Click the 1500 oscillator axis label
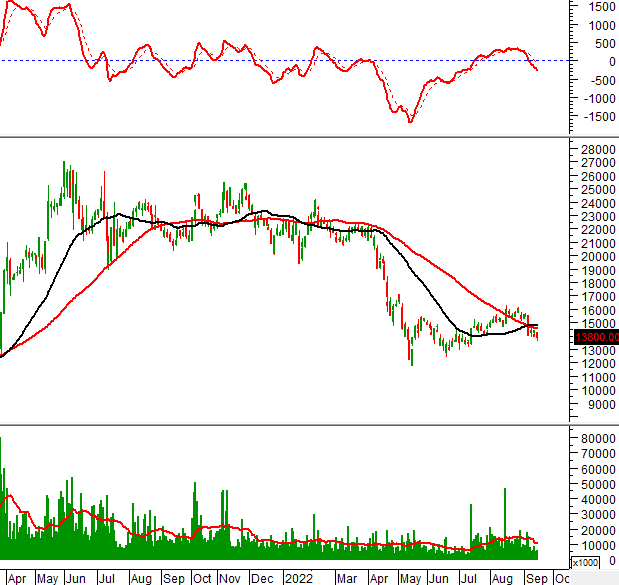619x585 pixels. click(603, 5)
